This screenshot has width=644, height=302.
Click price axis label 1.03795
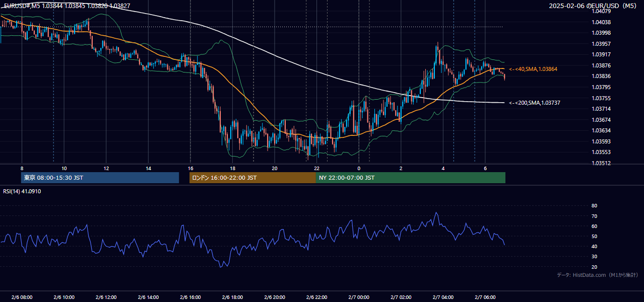coord(602,87)
